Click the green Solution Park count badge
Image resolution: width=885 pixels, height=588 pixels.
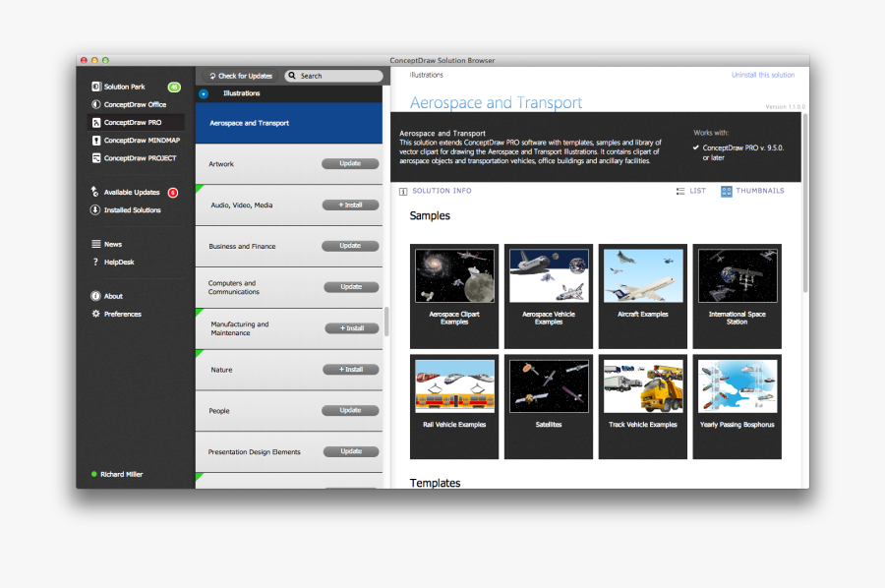[x=174, y=87]
